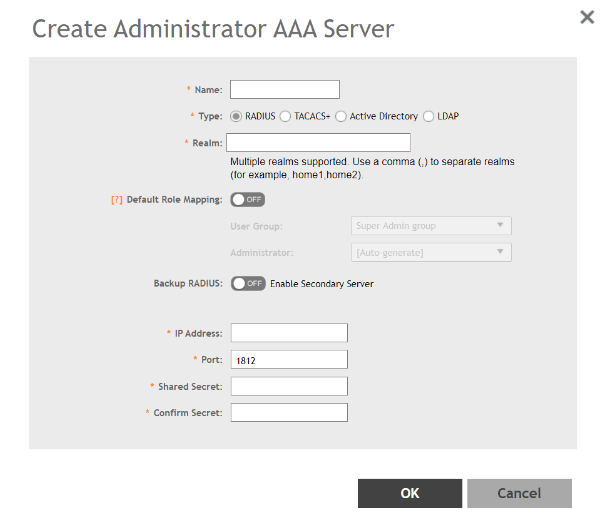Click in the Name text field
This screenshot has height=524, width=603.
click(x=285, y=90)
